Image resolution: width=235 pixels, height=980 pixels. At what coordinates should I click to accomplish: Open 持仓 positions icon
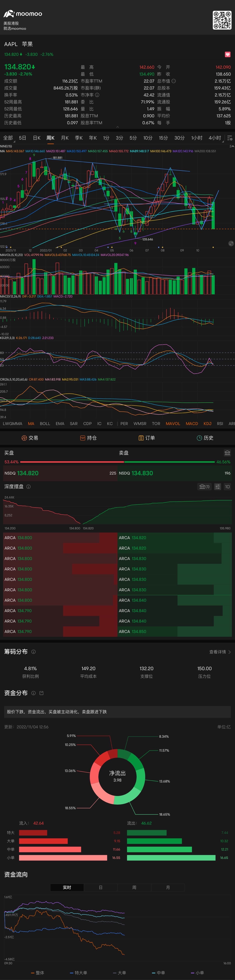[82, 438]
